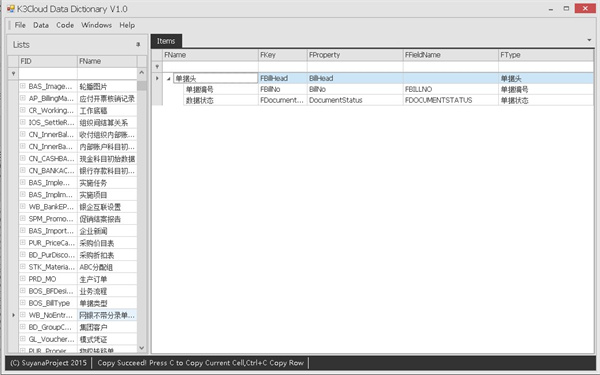Sort Items grid by FType header
Screen dimensions: 600x375
[x=546, y=55]
